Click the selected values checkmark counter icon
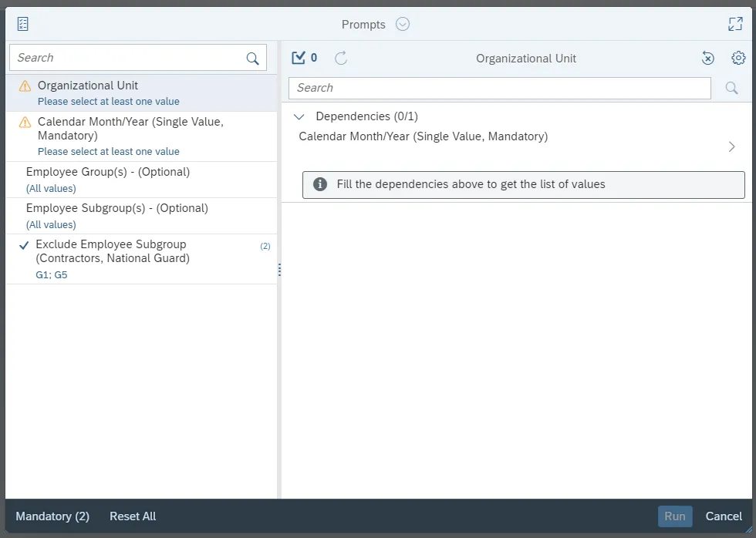Screen dimensions: 756x538 [x=299, y=58]
